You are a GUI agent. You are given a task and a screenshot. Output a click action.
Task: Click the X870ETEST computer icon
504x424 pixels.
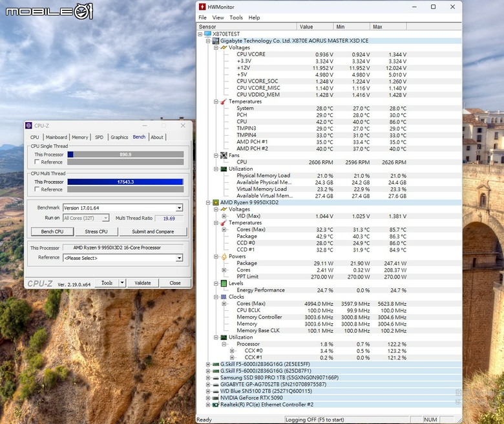(207, 34)
